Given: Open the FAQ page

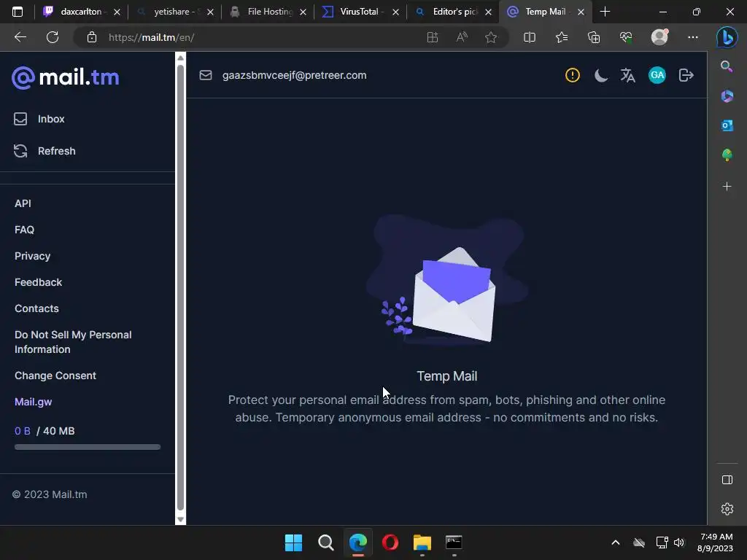Looking at the screenshot, I should (24, 230).
